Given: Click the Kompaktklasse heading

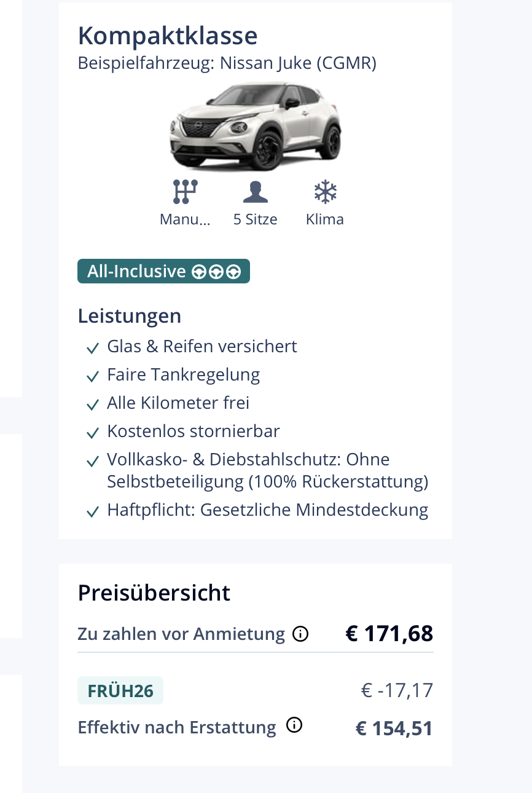Looking at the screenshot, I should (168, 36).
